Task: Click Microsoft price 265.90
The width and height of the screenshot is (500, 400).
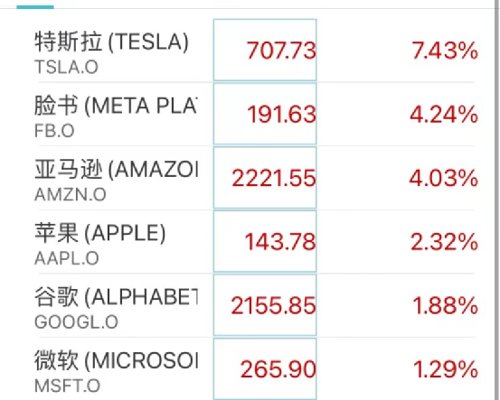Action: tap(279, 369)
